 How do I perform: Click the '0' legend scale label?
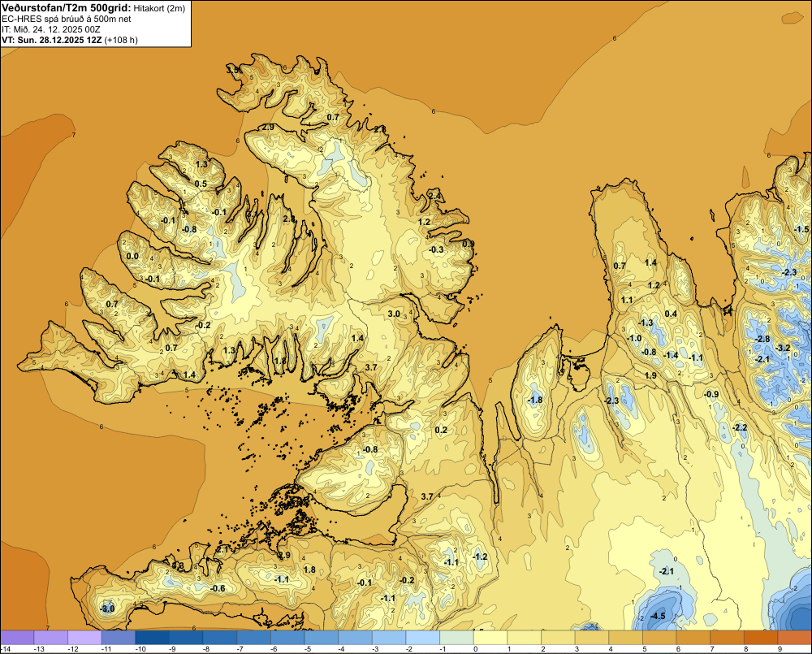point(475,649)
